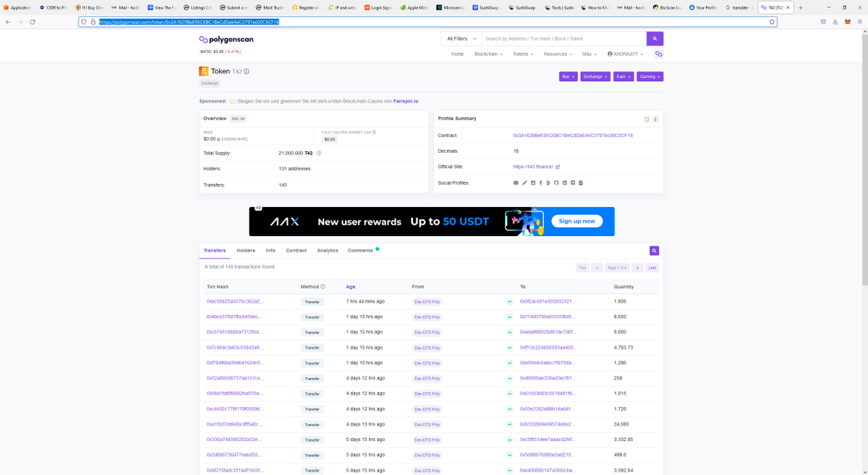Click the MetaMask fox extension icon
The height and width of the screenshot is (475, 868).
[x=848, y=22]
